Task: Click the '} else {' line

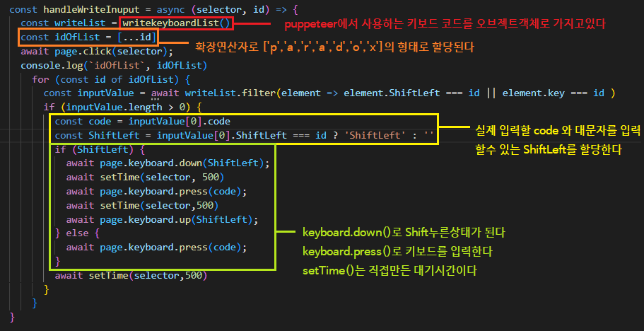Action: [77, 233]
